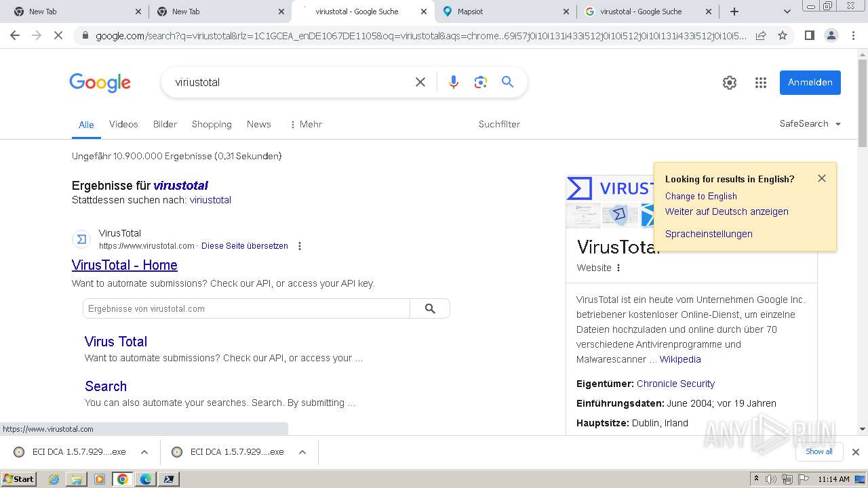
Task: Open the Suchfilter option
Action: point(499,124)
